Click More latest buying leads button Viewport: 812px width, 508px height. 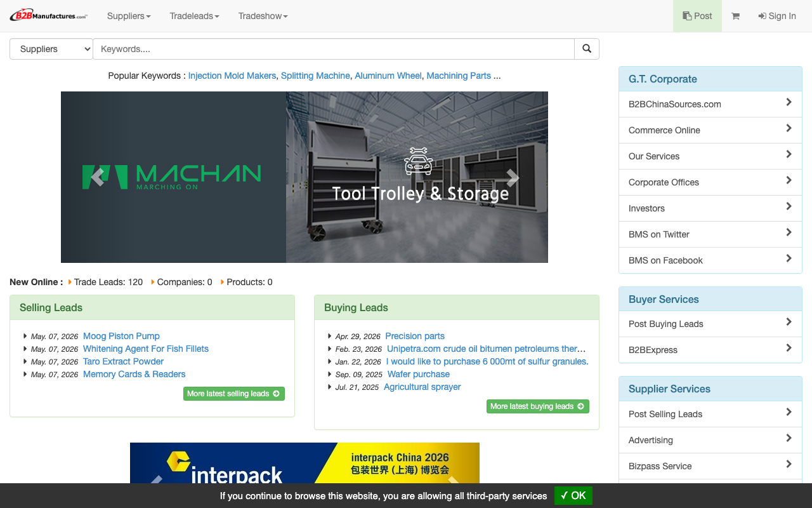coord(538,406)
